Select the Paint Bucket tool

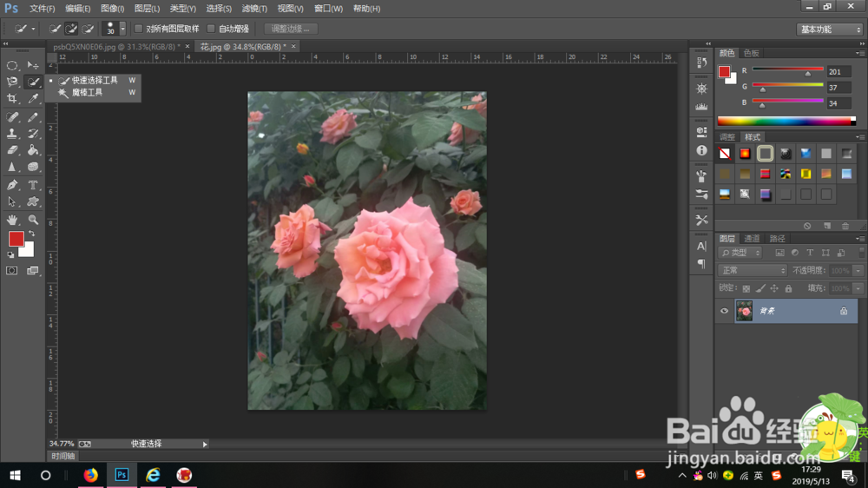click(33, 150)
